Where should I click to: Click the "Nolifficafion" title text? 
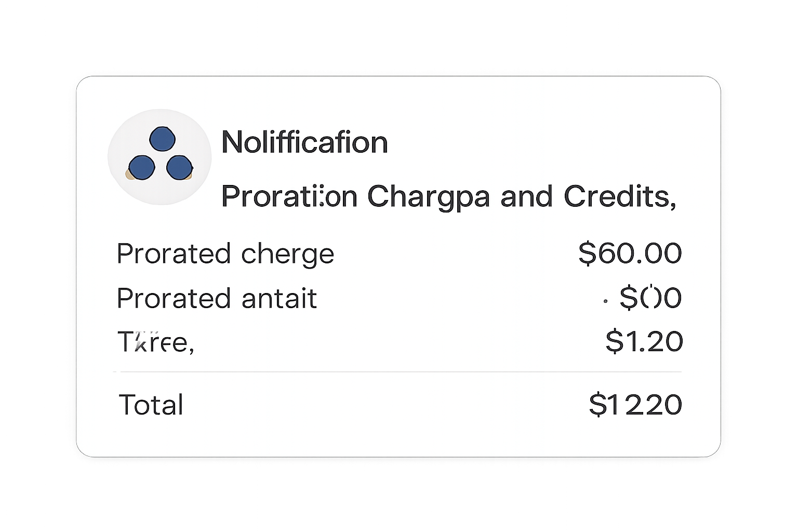(x=304, y=142)
